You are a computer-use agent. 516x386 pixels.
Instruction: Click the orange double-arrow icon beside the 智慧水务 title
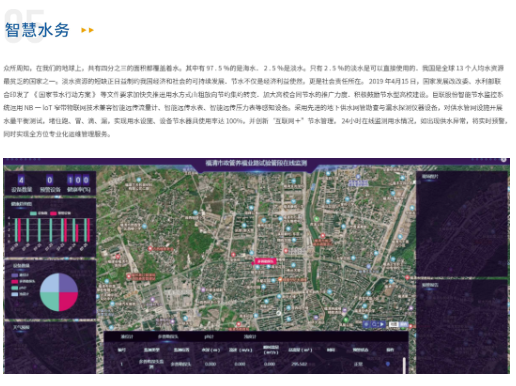point(88,30)
